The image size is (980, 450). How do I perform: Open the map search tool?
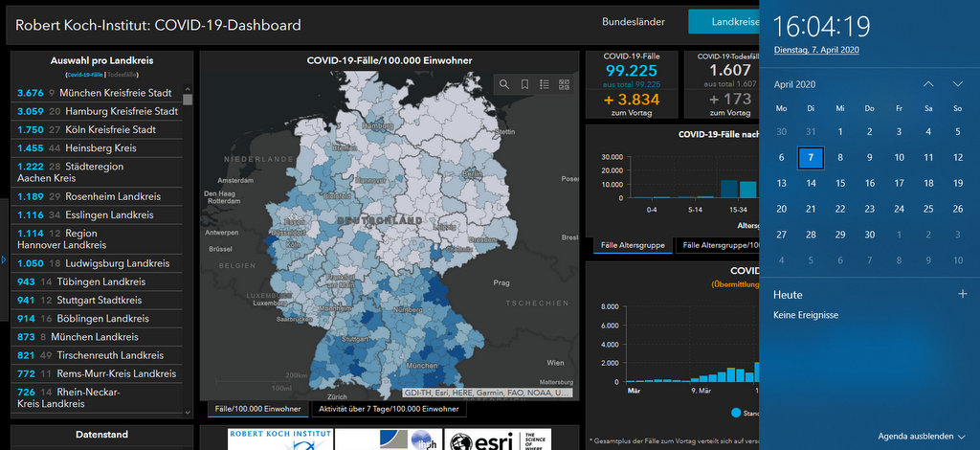pyautogui.click(x=504, y=84)
